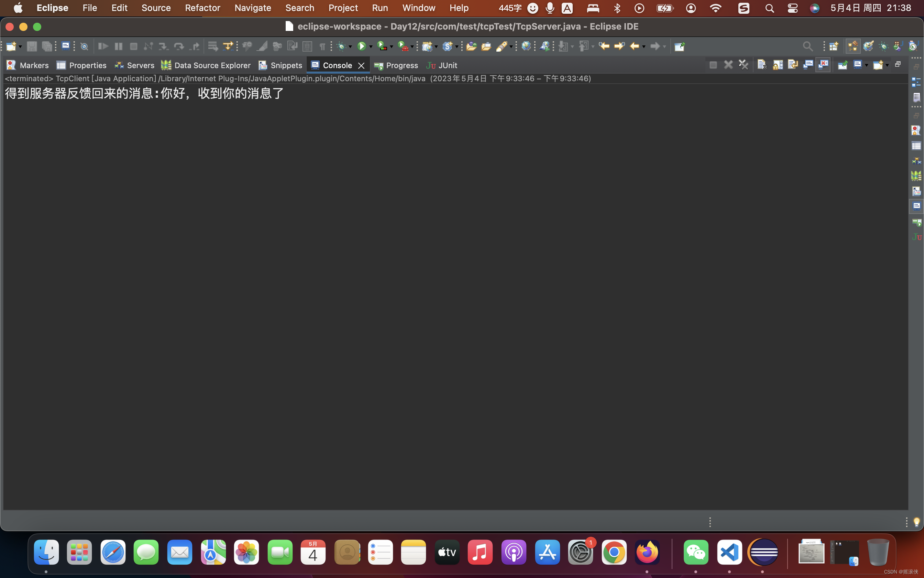Screen dimensions: 924x578
Task: Toggle Show Console When Standard Out Changes
Action: click(x=808, y=65)
